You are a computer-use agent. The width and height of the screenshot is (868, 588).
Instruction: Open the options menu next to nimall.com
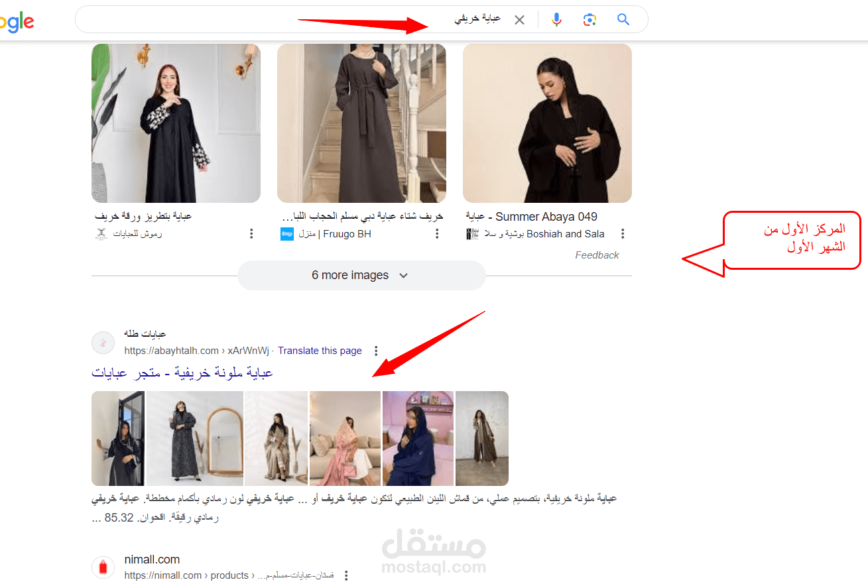346,575
